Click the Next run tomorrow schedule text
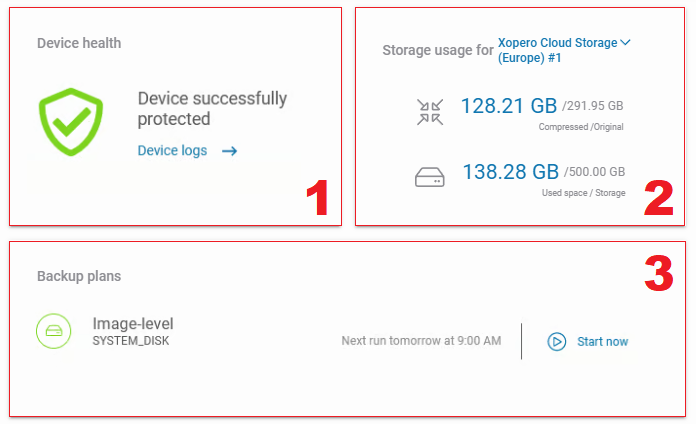Image resolution: width=696 pixels, height=424 pixels. click(x=421, y=341)
